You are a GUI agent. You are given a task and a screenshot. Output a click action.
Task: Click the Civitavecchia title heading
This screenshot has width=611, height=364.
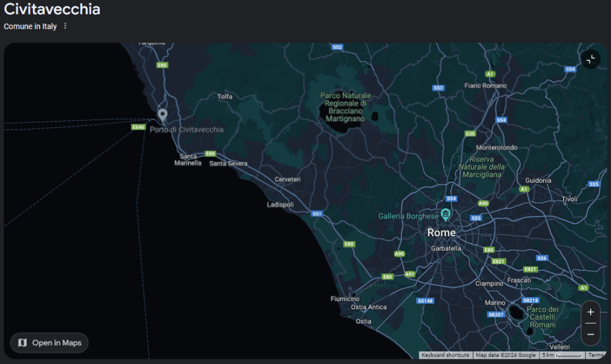(x=52, y=10)
